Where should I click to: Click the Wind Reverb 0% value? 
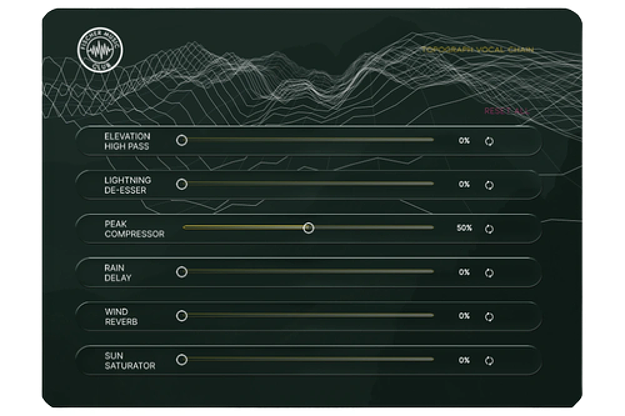point(464,316)
